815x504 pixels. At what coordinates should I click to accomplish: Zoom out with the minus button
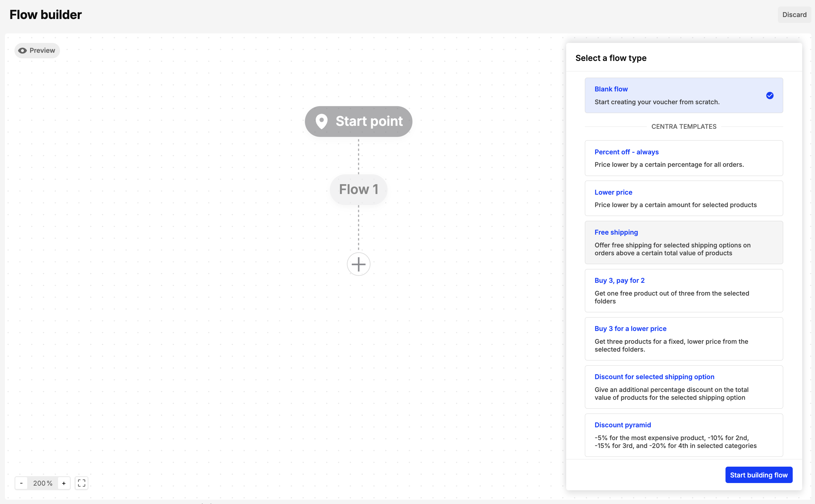pyautogui.click(x=21, y=483)
